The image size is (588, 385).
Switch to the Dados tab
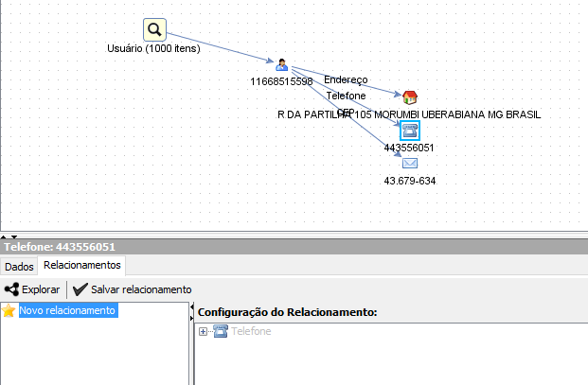coord(19,267)
